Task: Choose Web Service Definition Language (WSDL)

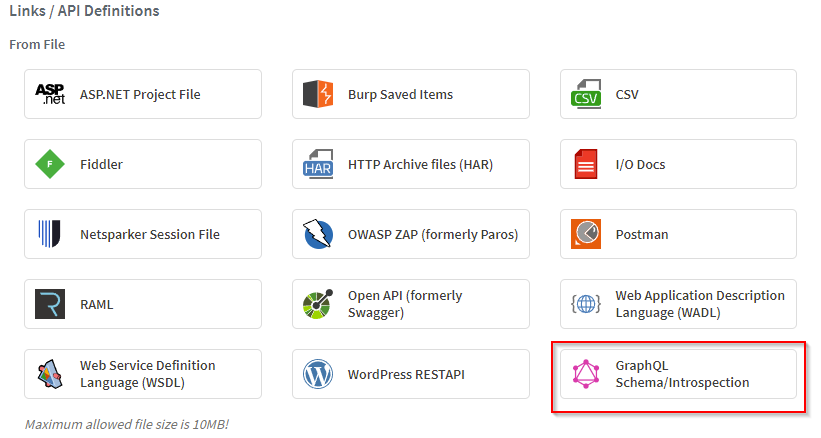Action: [143, 374]
